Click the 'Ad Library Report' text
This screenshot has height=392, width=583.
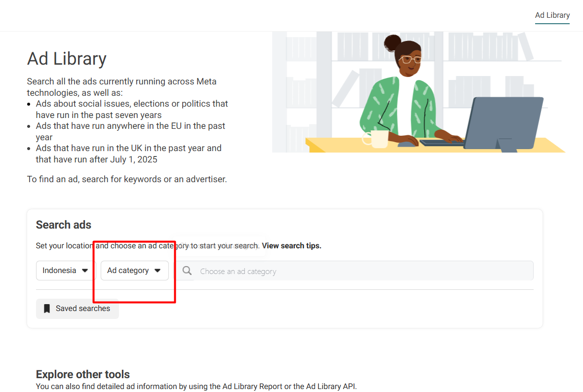(x=252, y=387)
